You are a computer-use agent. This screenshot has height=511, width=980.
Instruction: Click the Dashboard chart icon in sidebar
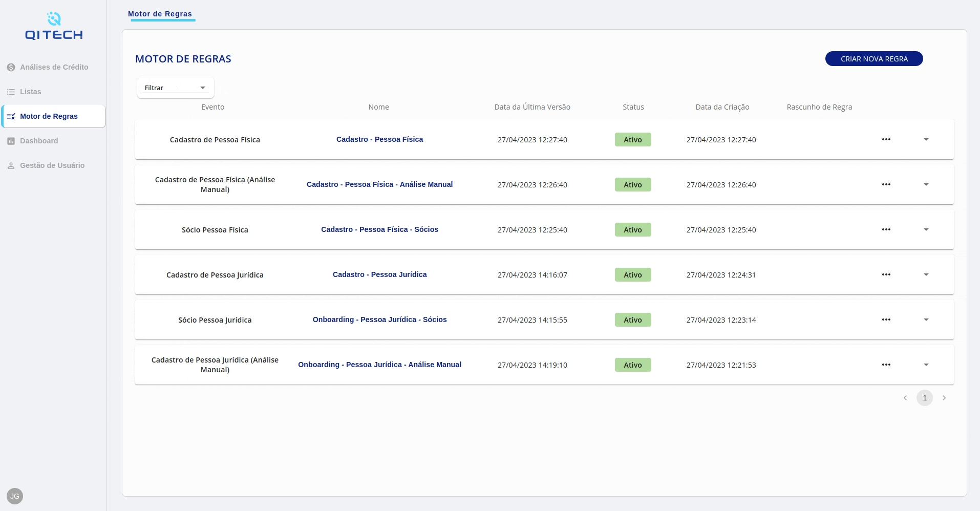pyautogui.click(x=11, y=141)
